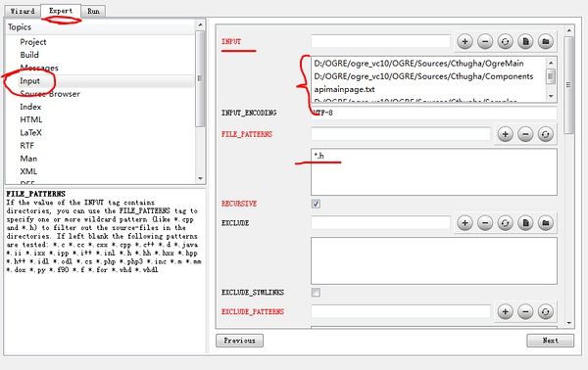The width and height of the screenshot is (588, 370).
Task: Select apimainpage.txt in INPUT list
Action: coord(344,89)
